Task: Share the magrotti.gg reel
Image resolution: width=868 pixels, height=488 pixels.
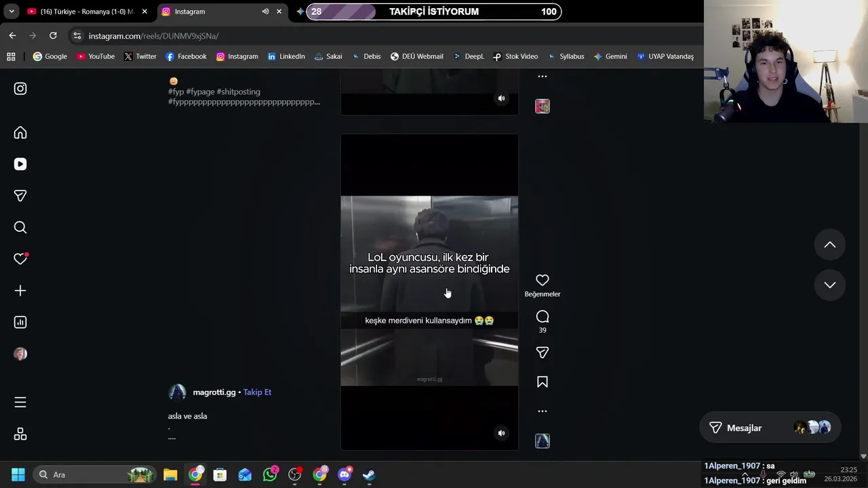Action: (542, 352)
